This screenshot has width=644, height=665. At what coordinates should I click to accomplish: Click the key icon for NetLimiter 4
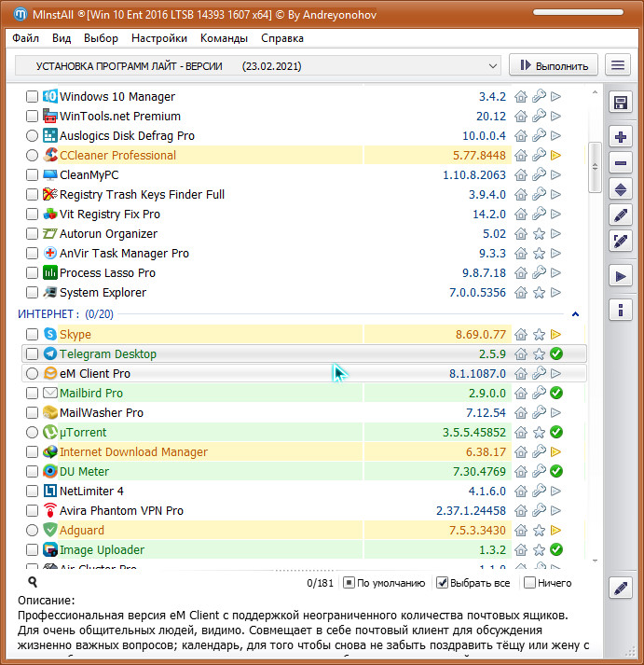tap(539, 491)
